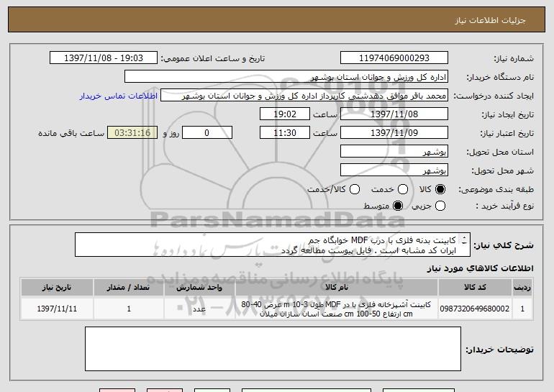Click the شماره نیاز field 11974069000293
Screen dimensions: 554x392
tap(394, 58)
